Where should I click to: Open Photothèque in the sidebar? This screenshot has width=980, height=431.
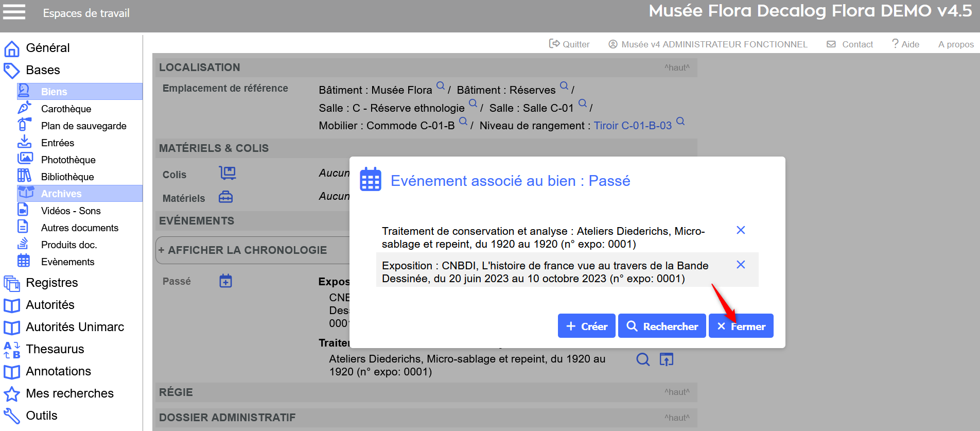pyautogui.click(x=68, y=160)
